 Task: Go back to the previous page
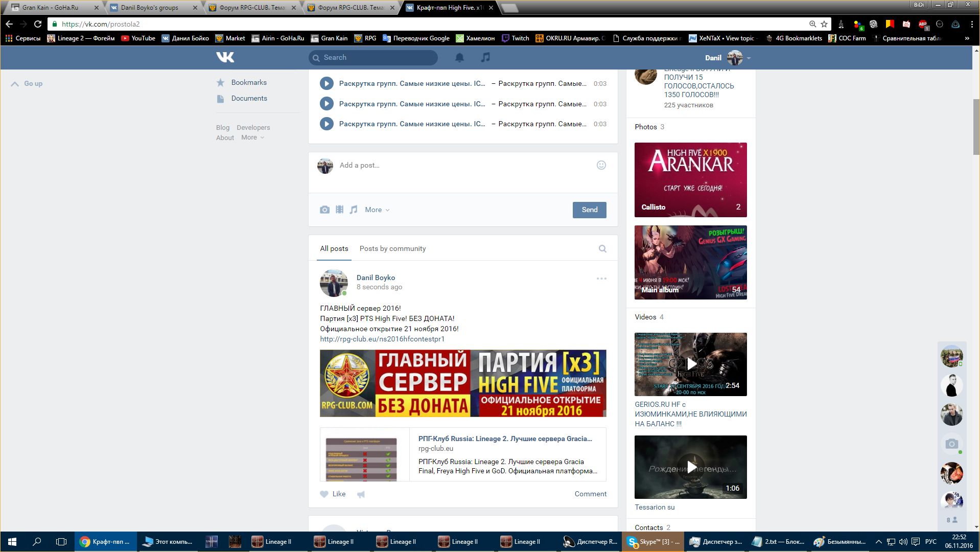[9, 24]
